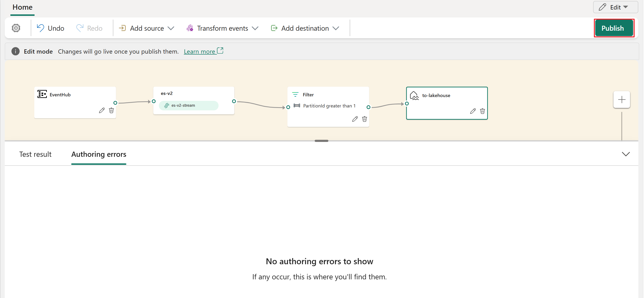Select the Authoring errors tab
This screenshot has width=644, height=298.
(99, 154)
